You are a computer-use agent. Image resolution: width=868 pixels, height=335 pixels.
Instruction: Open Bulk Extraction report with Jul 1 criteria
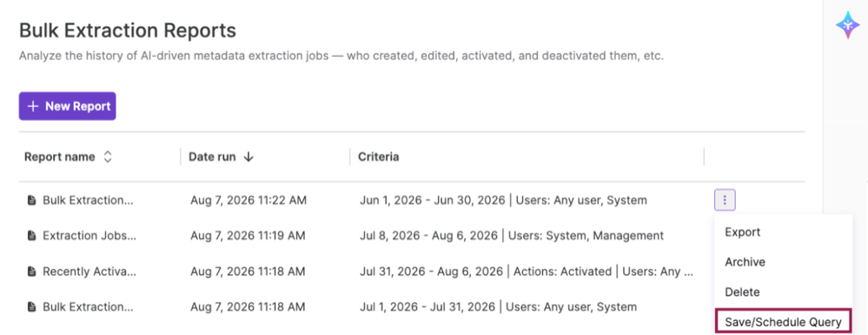click(89, 306)
